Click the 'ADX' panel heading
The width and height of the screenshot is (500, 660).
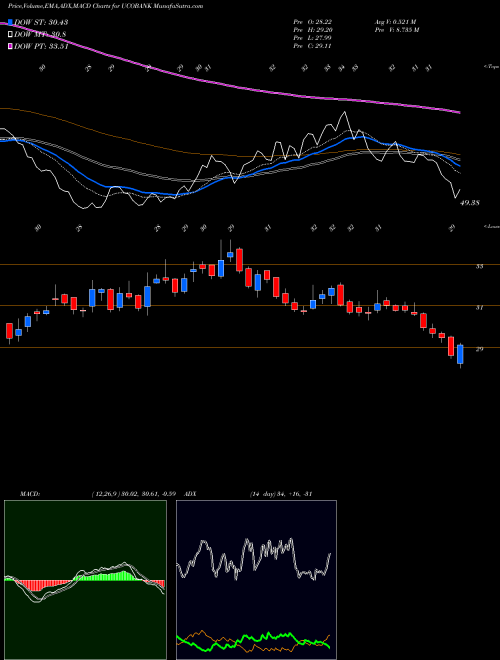point(190,494)
